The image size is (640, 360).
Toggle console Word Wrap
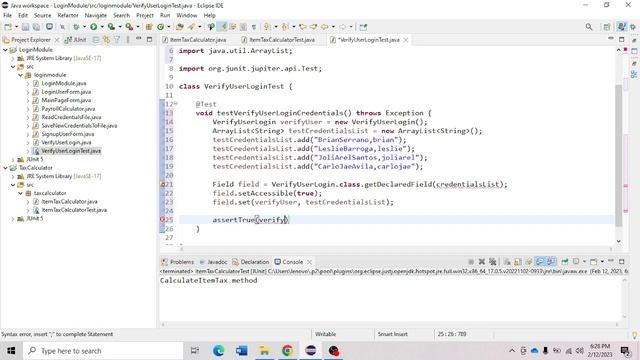coord(529,262)
